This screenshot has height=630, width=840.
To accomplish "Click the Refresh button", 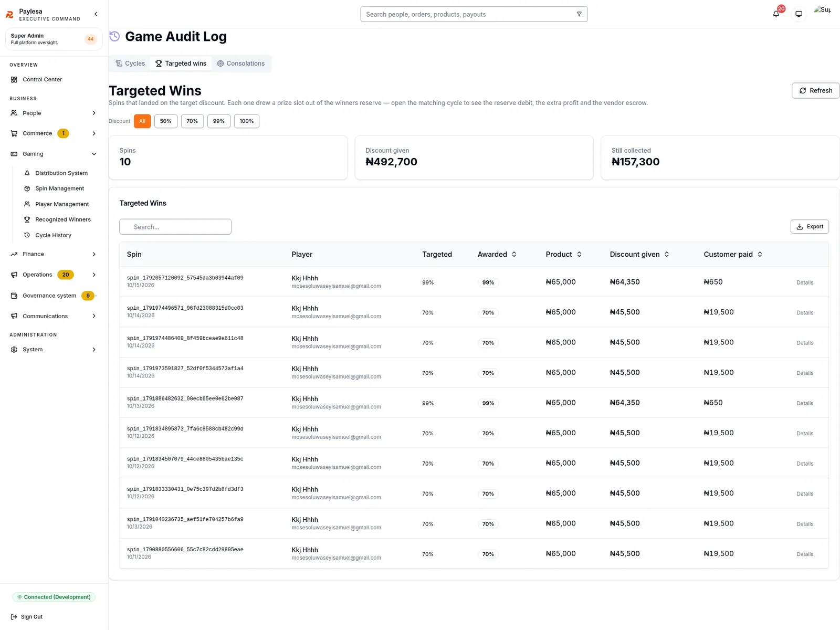I will 815,90.
